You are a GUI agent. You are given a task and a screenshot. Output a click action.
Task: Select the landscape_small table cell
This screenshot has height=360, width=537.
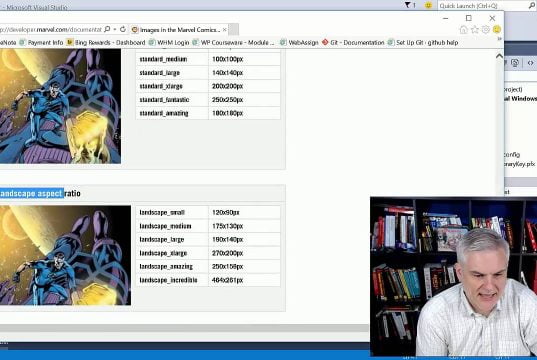click(x=172, y=212)
